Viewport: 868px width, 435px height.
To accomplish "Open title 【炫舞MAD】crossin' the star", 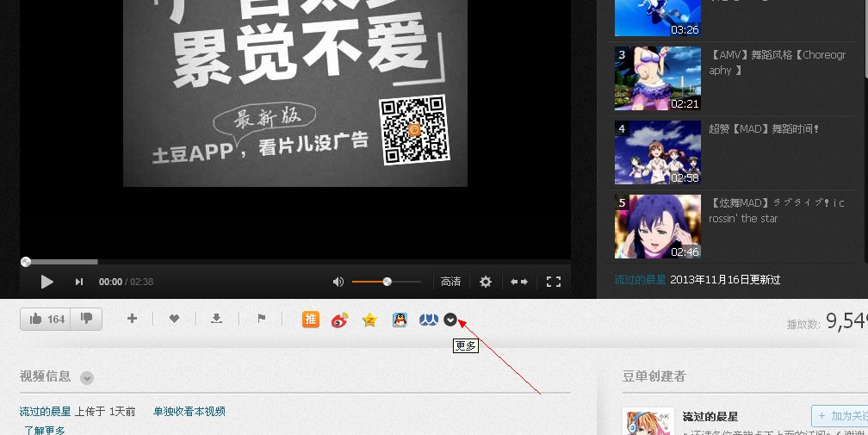I will (777, 211).
